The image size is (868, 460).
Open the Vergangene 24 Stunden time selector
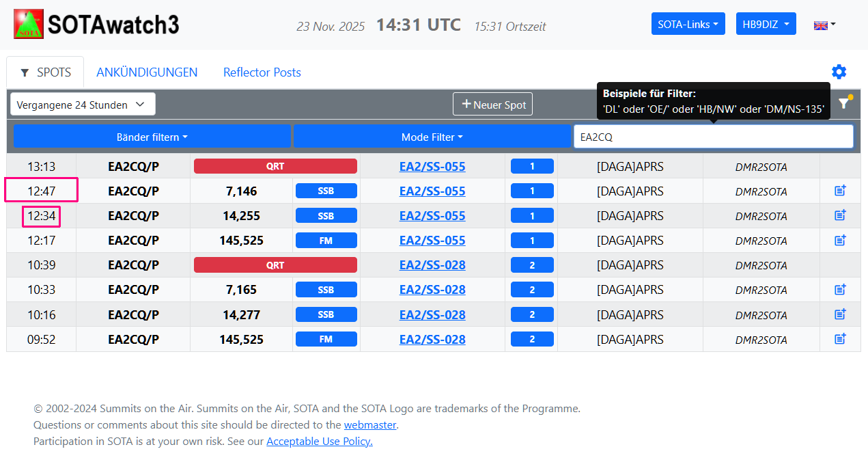(x=83, y=105)
